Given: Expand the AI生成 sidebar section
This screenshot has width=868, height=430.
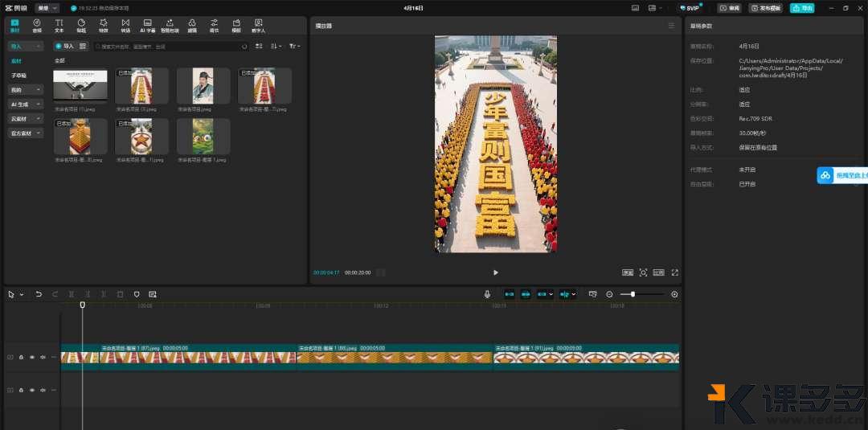Looking at the screenshot, I should [x=25, y=104].
